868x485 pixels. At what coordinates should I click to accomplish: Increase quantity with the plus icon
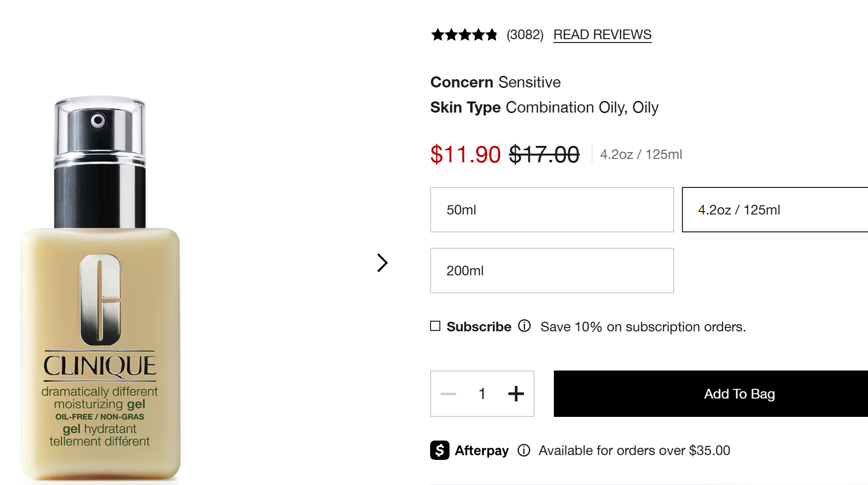516,394
